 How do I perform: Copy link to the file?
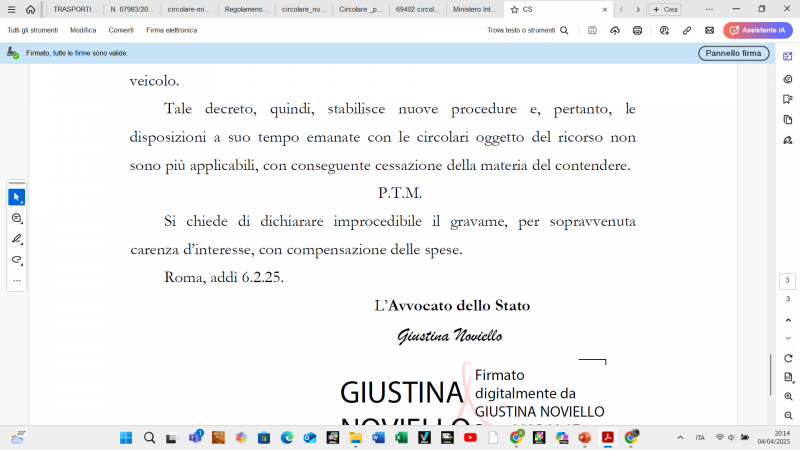click(687, 30)
